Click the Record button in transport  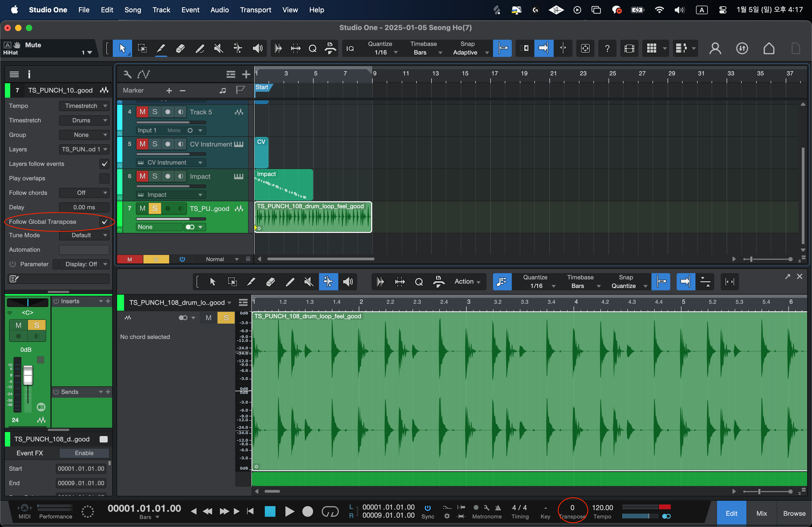307,511
